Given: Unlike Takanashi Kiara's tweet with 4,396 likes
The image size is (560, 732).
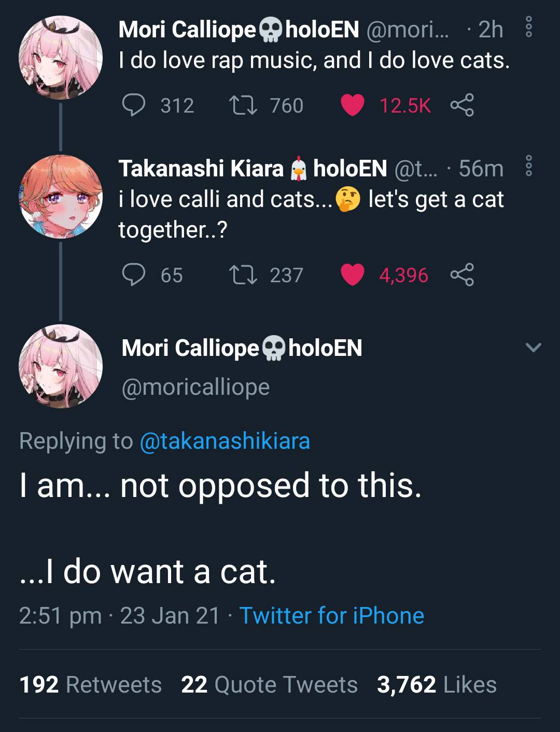Looking at the screenshot, I should pyautogui.click(x=353, y=275).
